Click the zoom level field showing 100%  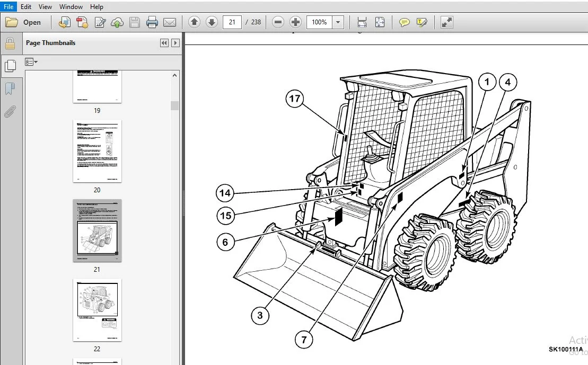pyautogui.click(x=320, y=22)
